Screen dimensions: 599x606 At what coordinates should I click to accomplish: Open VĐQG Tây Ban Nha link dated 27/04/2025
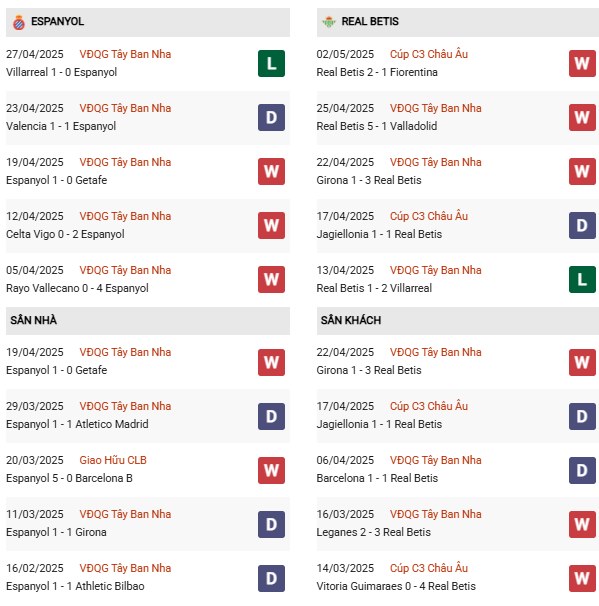click(125, 54)
